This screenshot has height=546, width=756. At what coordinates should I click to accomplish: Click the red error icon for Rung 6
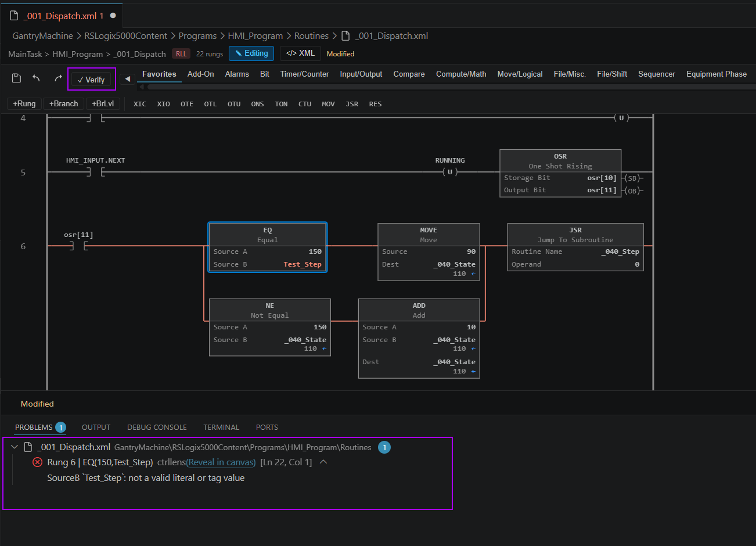tap(37, 462)
